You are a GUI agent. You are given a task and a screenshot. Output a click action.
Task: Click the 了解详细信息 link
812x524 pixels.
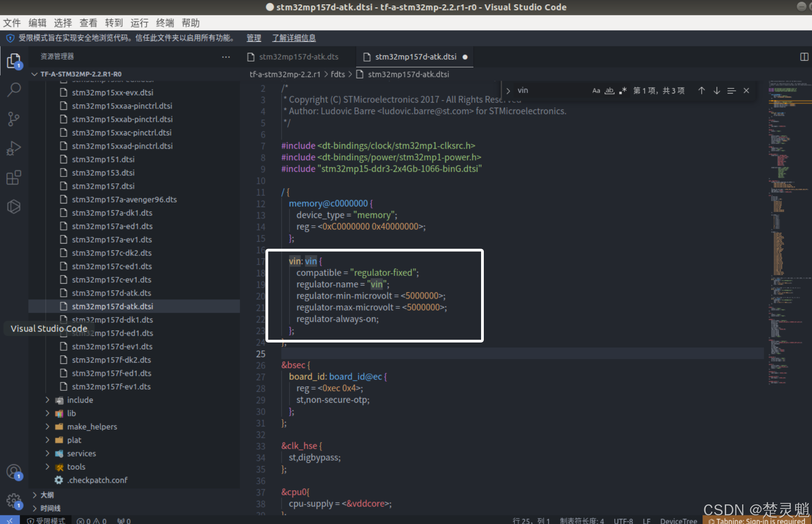294,38
